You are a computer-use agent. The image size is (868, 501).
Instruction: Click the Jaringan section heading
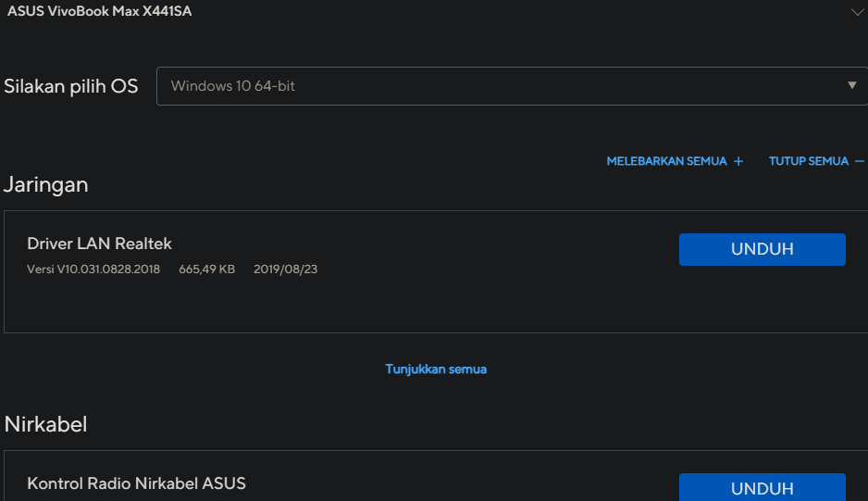(x=46, y=184)
